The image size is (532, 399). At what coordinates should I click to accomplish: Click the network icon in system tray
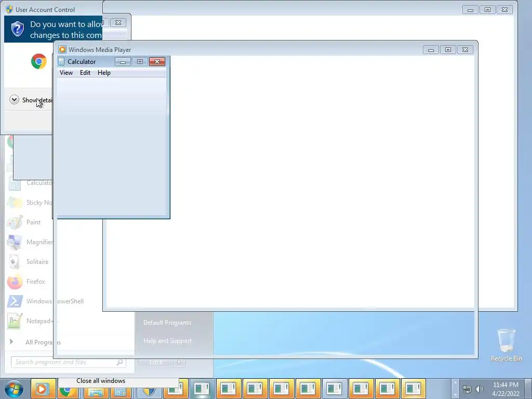pos(467,389)
